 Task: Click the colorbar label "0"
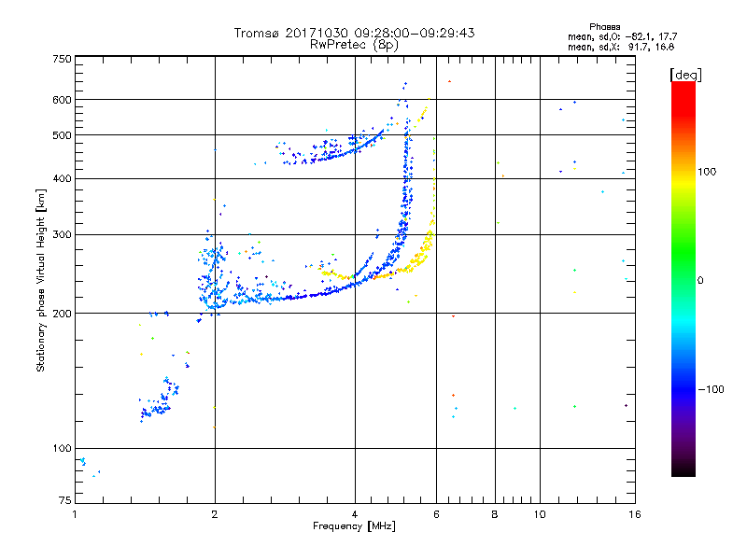click(700, 280)
